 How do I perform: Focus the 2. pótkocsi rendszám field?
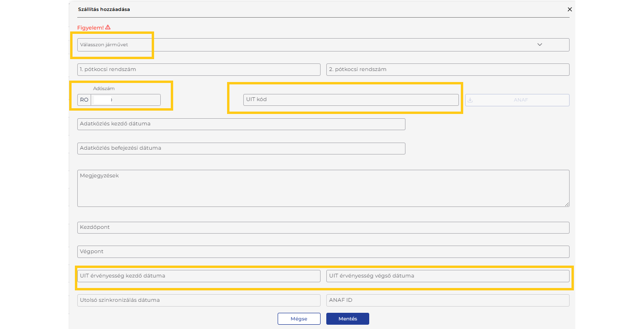pos(447,70)
